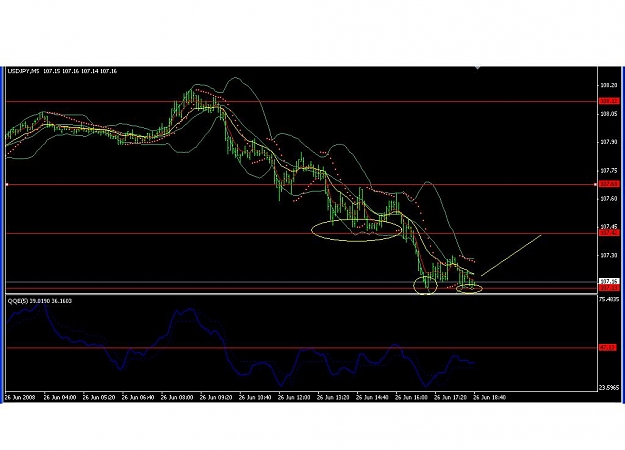Screen dimensions: 625x450
Task: Click the right anchor handle of selected line
Action: (x=596, y=185)
